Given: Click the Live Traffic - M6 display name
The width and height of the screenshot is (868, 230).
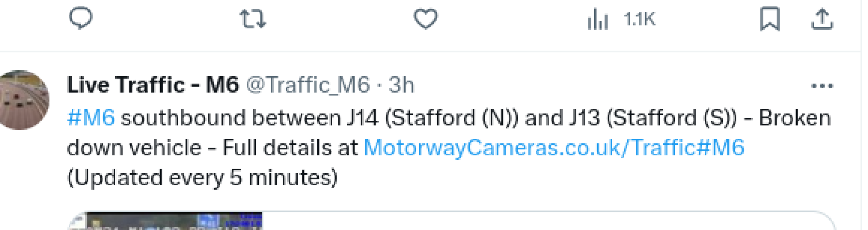Looking at the screenshot, I should (154, 85).
